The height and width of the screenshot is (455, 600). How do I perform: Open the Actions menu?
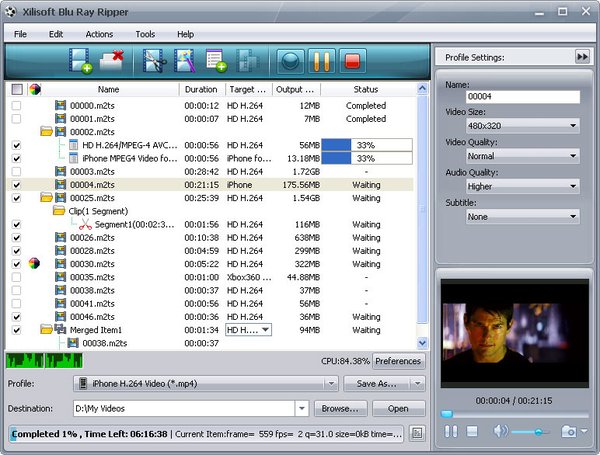(x=99, y=34)
